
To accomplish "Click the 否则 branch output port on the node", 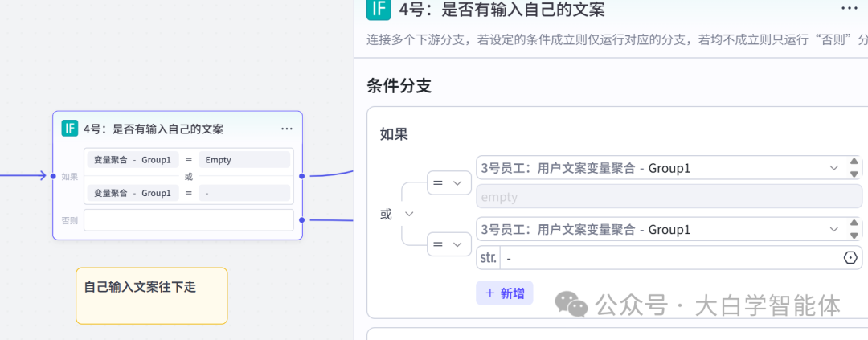I will (301, 220).
